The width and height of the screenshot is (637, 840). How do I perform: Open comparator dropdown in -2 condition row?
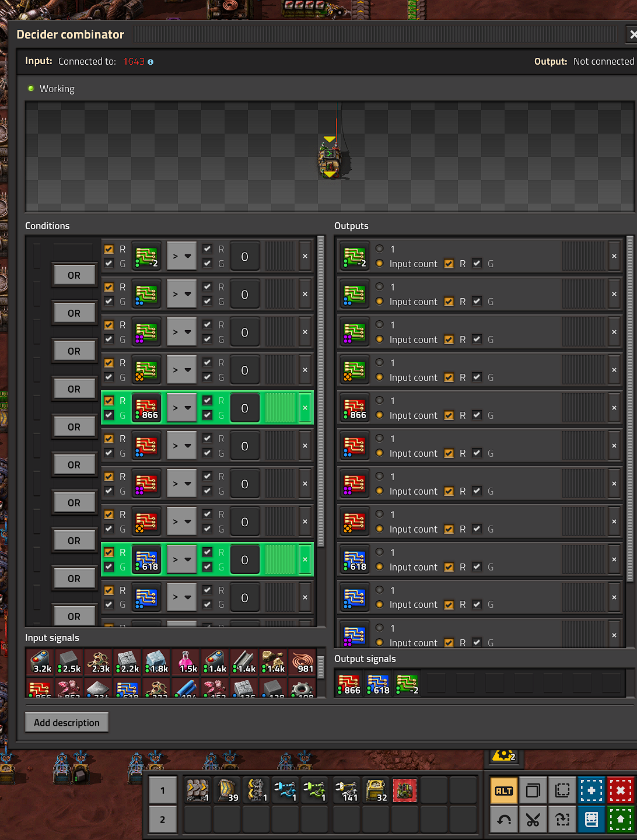tap(181, 257)
